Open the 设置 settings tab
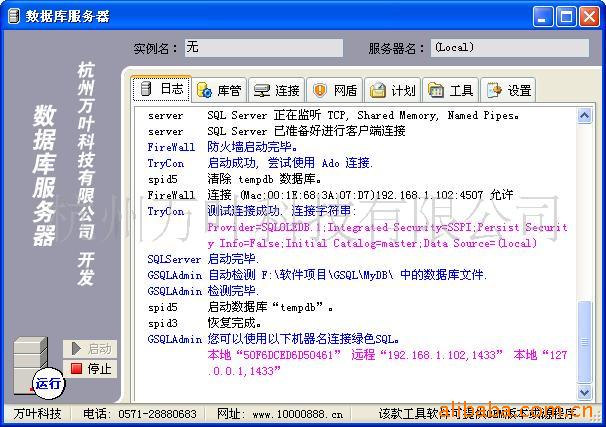The height and width of the screenshot is (427, 606). coord(508,90)
